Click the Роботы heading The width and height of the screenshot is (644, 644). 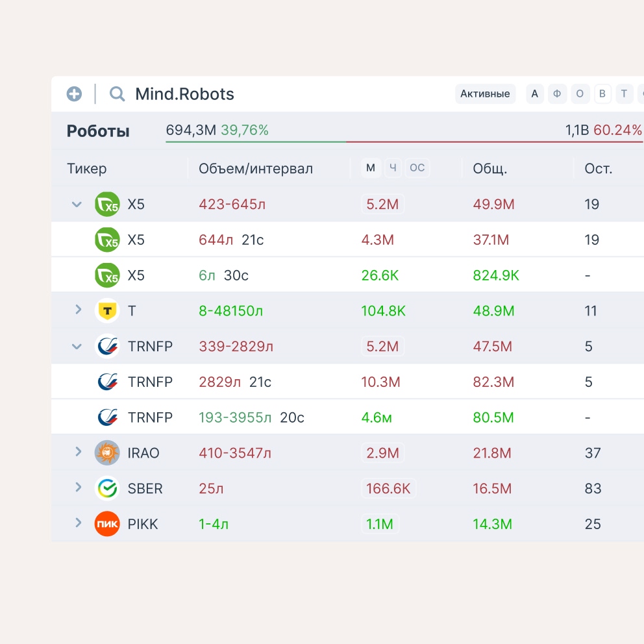coord(98,131)
